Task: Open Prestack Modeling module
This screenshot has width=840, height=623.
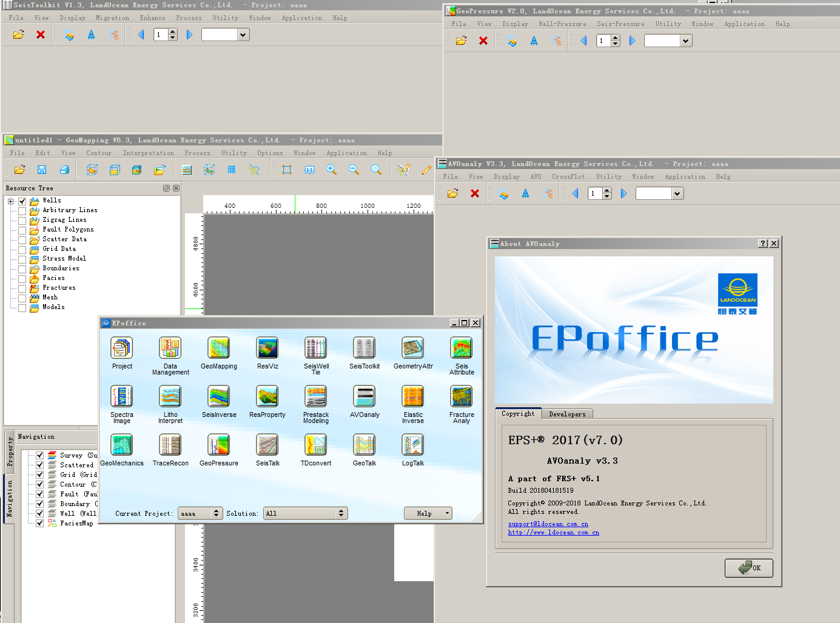Action: [x=316, y=396]
